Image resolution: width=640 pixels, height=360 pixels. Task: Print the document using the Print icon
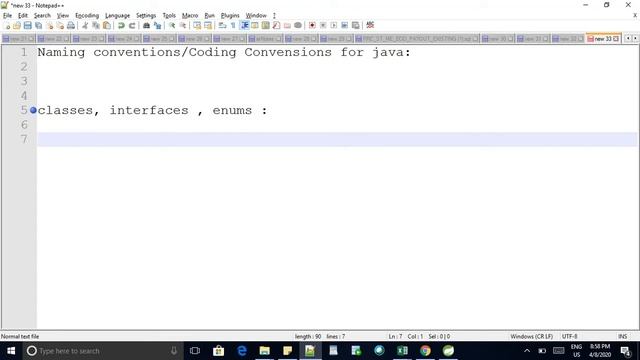pos(71,25)
